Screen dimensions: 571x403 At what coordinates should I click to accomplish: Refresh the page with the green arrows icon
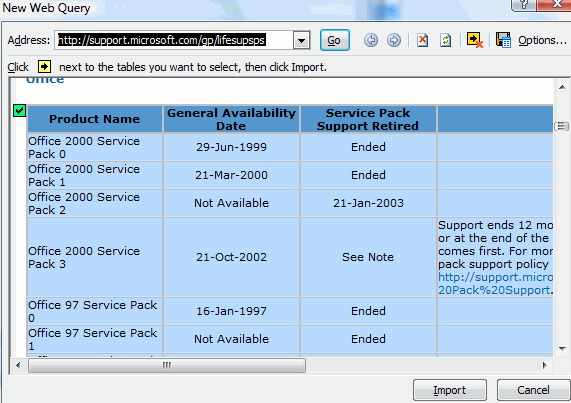tap(445, 40)
